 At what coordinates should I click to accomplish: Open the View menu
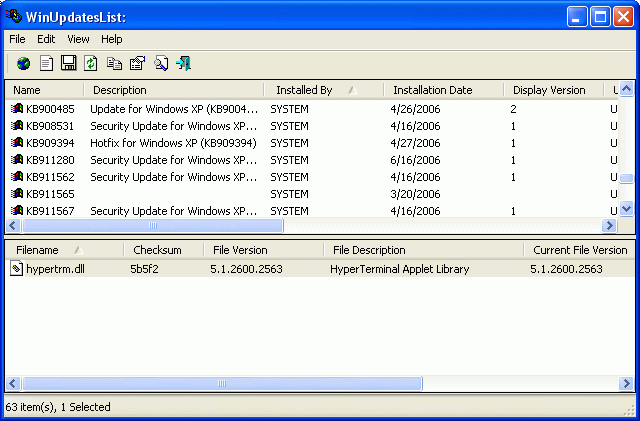tap(78, 39)
